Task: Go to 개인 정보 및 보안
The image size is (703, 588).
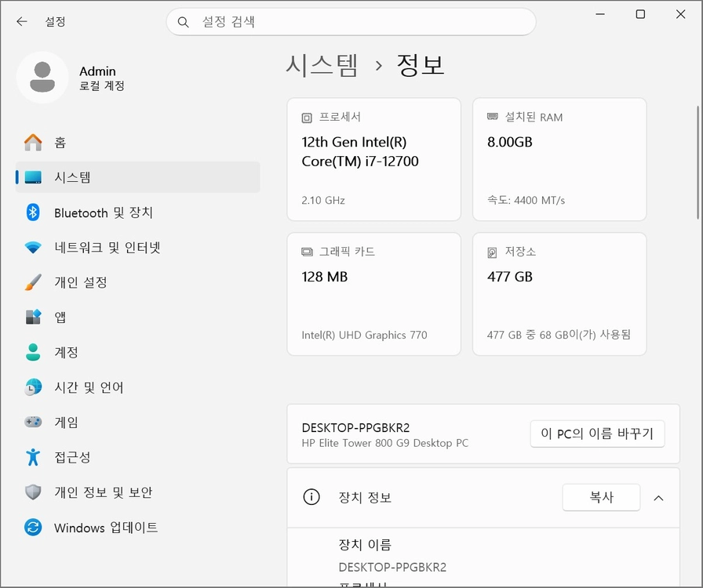Action: click(137, 492)
